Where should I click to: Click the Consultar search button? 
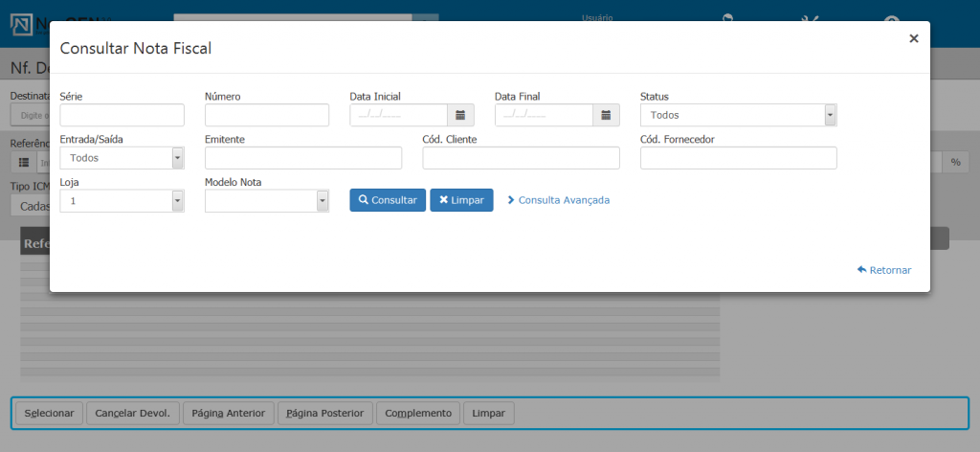point(388,200)
